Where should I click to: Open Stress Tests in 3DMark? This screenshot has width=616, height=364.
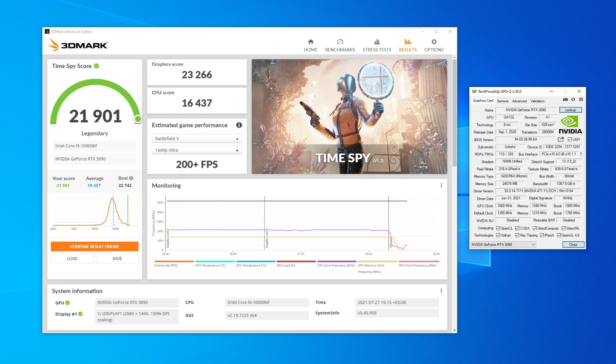(377, 45)
